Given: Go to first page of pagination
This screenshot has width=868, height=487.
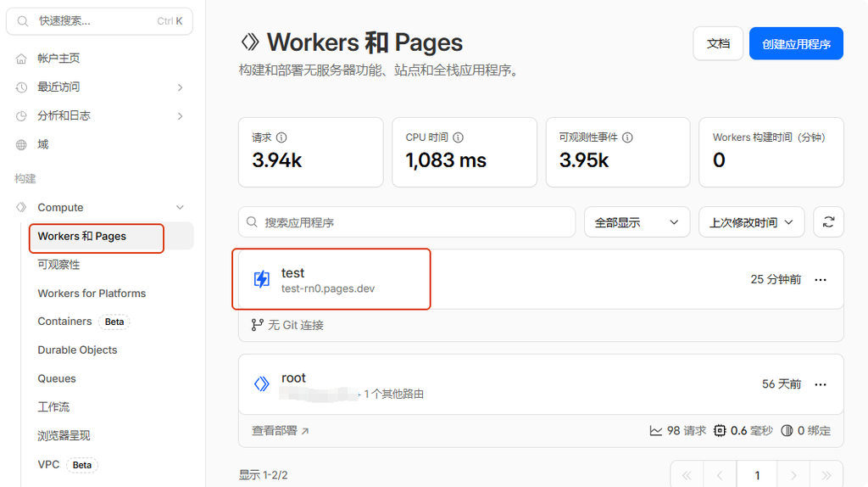Looking at the screenshot, I should [687, 475].
